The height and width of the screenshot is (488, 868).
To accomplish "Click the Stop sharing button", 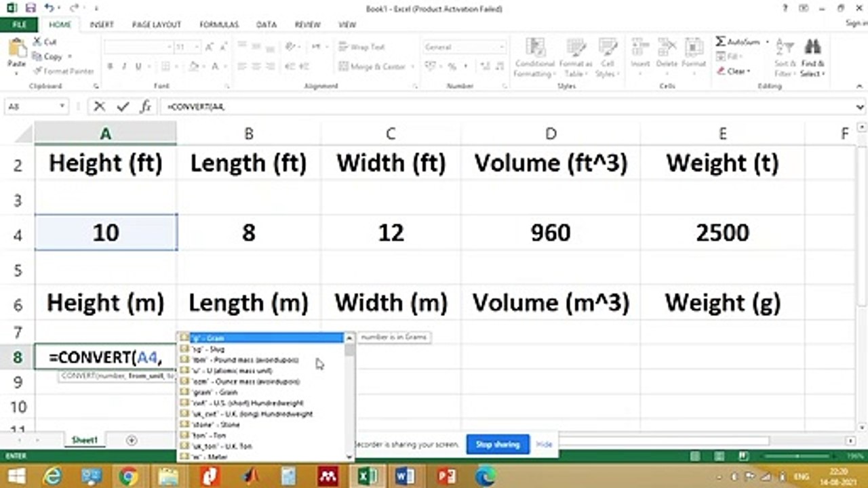I will 498,445.
